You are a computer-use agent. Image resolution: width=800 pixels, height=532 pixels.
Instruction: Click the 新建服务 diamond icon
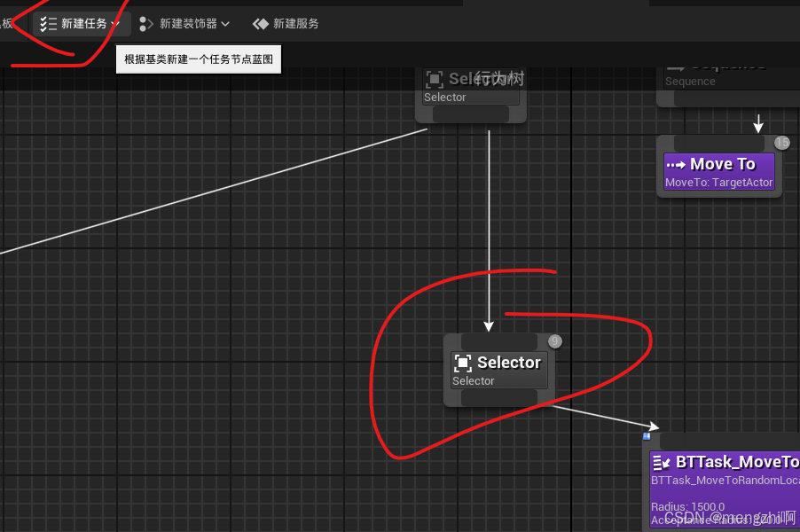(261, 24)
